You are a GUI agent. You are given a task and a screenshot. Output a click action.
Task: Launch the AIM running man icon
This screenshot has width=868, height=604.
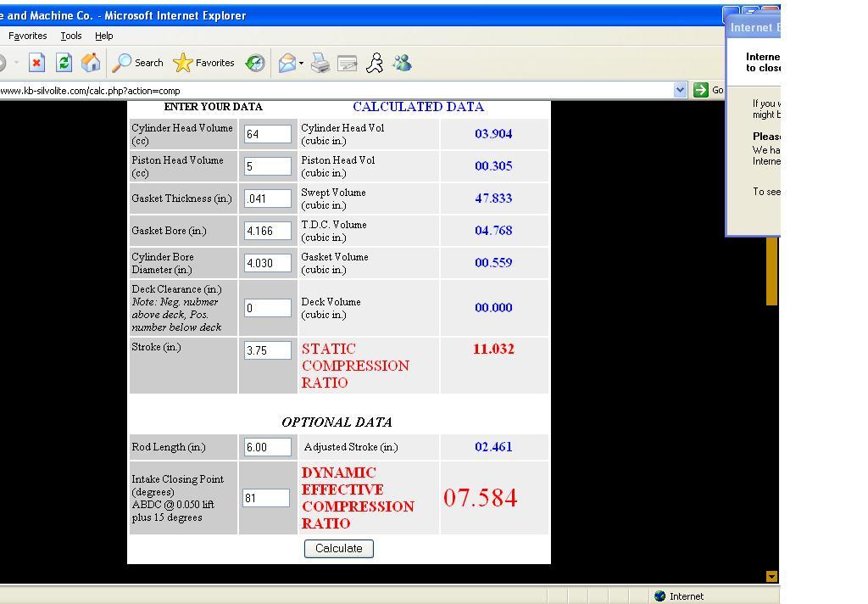coord(375,63)
